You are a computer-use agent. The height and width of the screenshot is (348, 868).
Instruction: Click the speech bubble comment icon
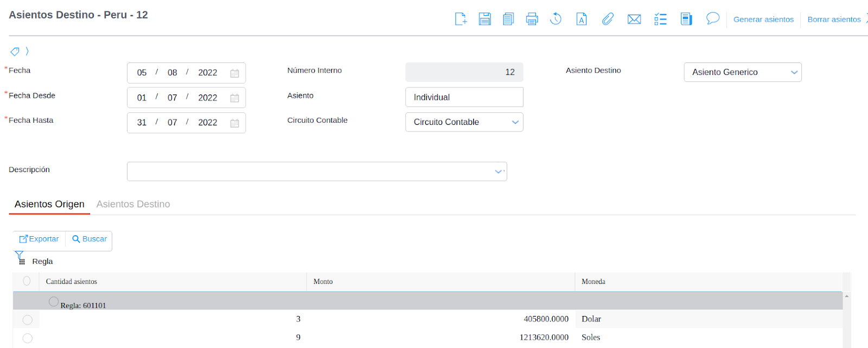712,19
